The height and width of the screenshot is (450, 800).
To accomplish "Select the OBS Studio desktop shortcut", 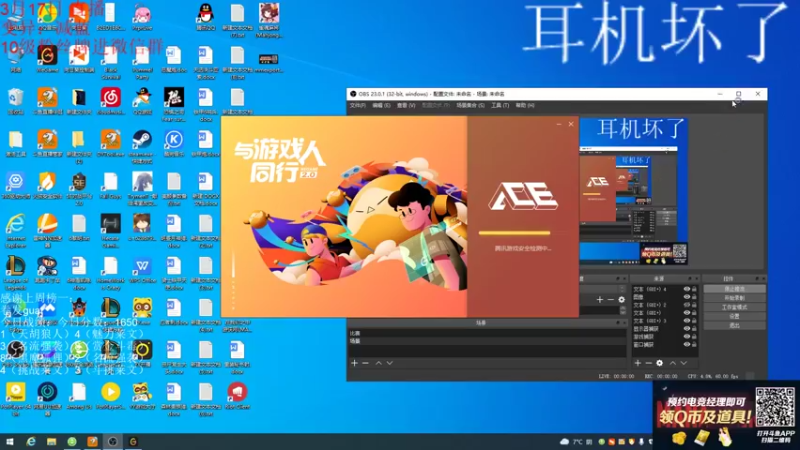I will [15, 354].
